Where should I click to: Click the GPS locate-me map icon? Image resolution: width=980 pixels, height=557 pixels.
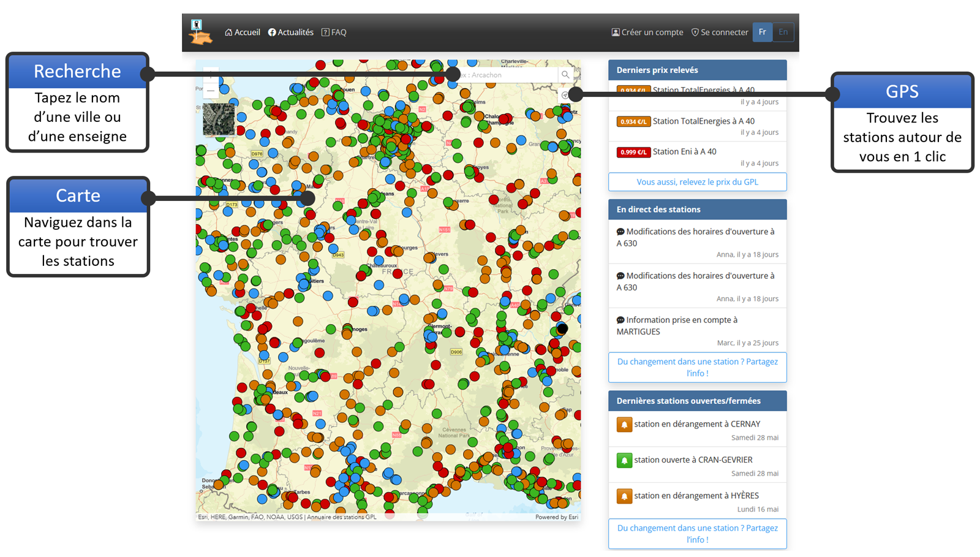pyautogui.click(x=565, y=95)
